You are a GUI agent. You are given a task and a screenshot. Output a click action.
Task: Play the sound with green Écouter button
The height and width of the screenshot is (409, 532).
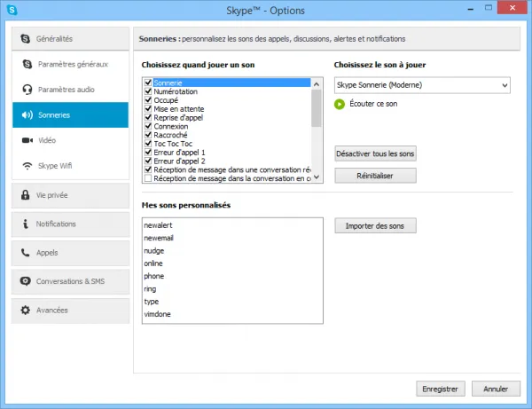(340, 104)
